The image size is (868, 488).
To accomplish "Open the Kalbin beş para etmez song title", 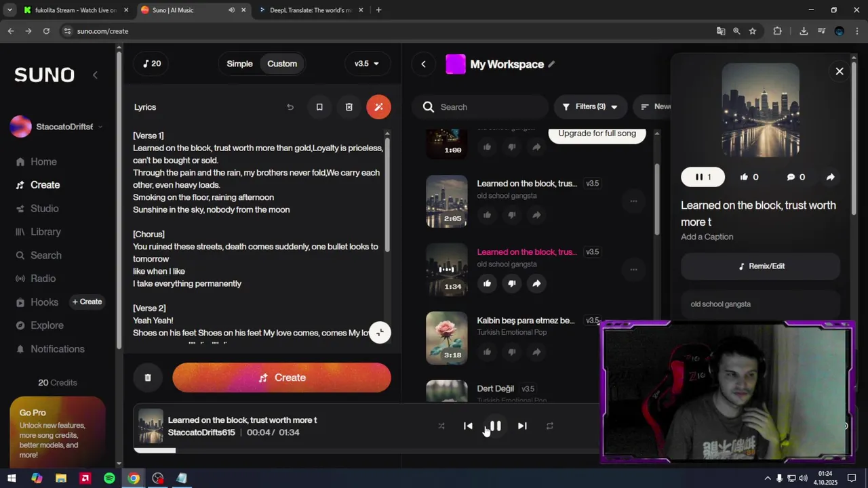I will click(x=526, y=321).
